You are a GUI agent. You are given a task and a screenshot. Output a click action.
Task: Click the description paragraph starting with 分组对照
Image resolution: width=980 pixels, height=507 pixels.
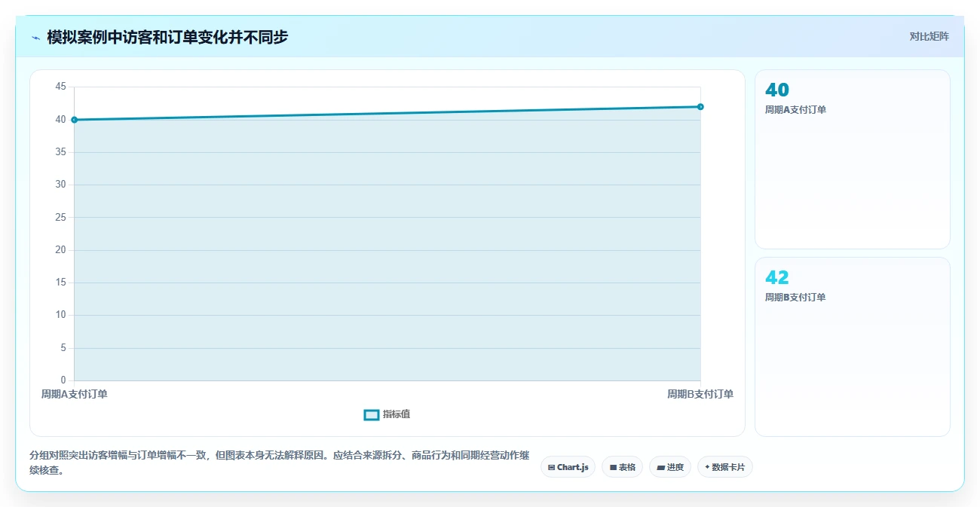[x=279, y=463]
